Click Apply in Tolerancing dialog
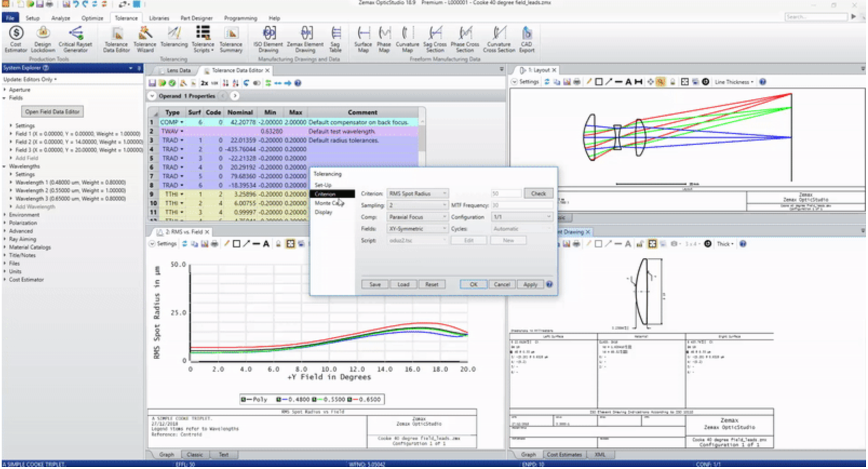 pos(530,284)
